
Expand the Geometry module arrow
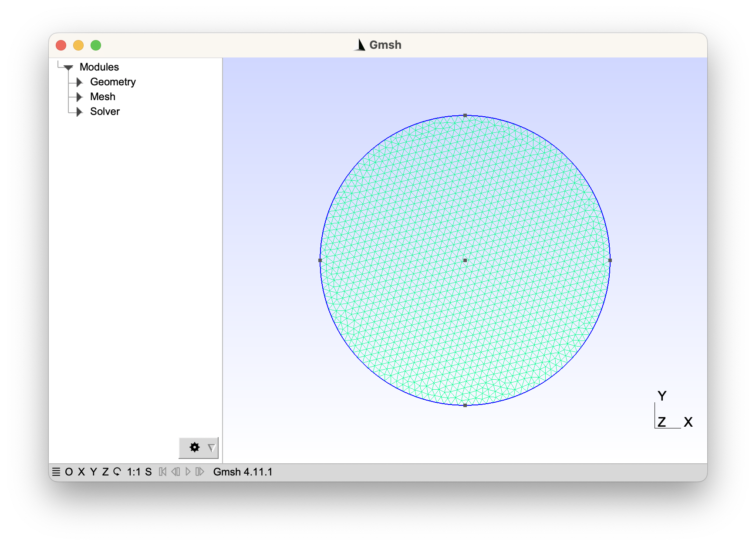pyautogui.click(x=79, y=82)
